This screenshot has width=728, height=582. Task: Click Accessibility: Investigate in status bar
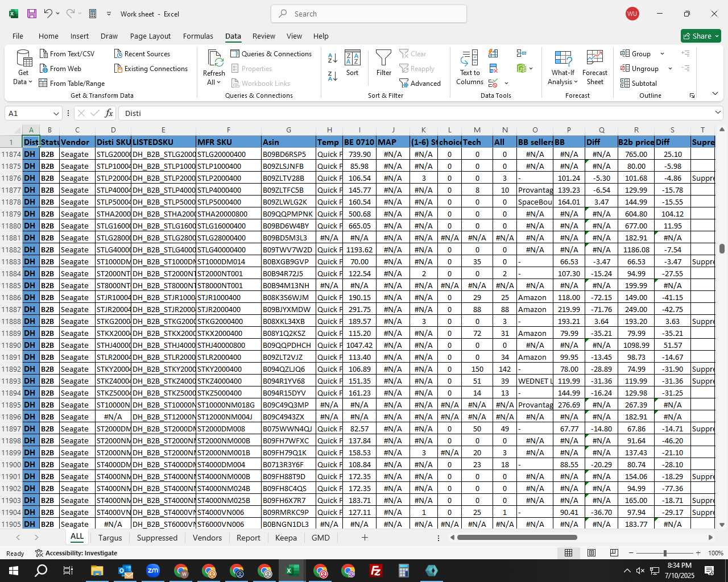tap(76, 553)
